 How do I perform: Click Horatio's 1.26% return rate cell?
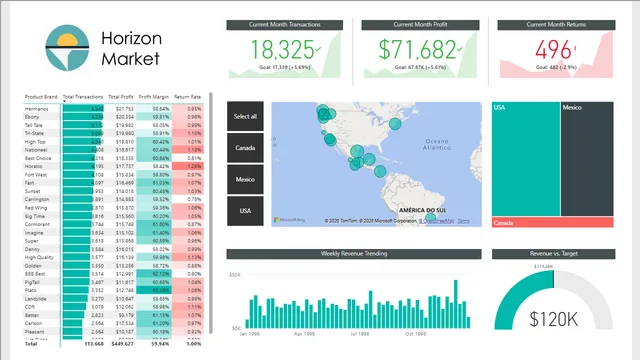188,166
